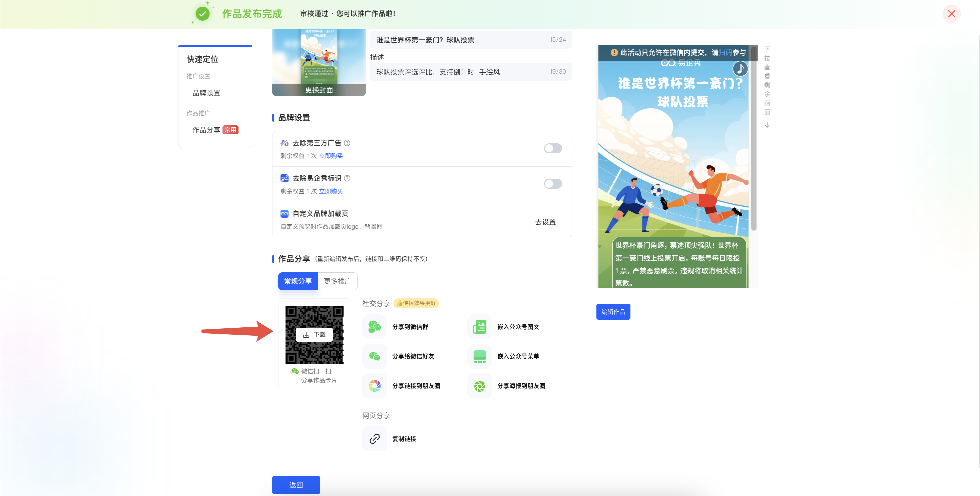Click the green success checkmark icon
Image resolution: width=980 pixels, height=496 pixels.
[202, 14]
